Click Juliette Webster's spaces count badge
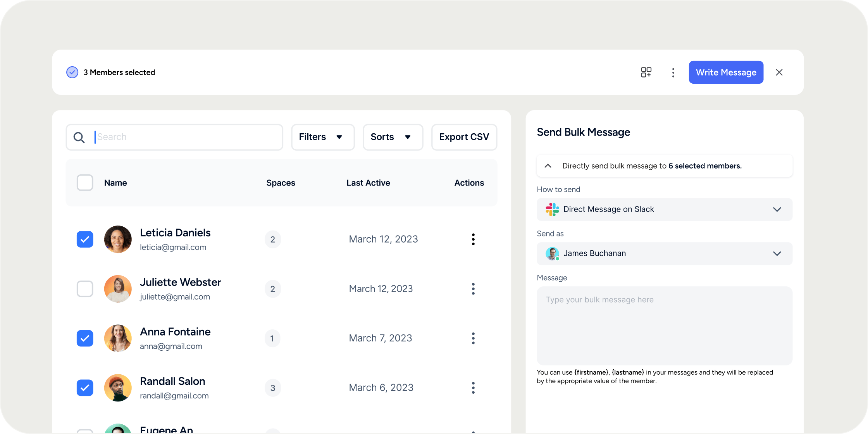The image size is (868, 434). 273,289
